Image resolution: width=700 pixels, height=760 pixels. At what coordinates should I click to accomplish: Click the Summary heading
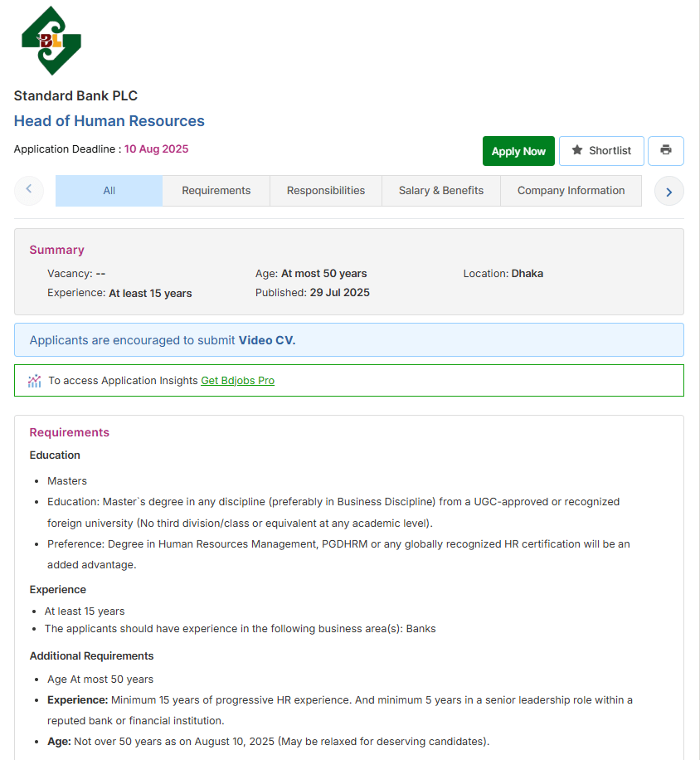tap(56, 250)
